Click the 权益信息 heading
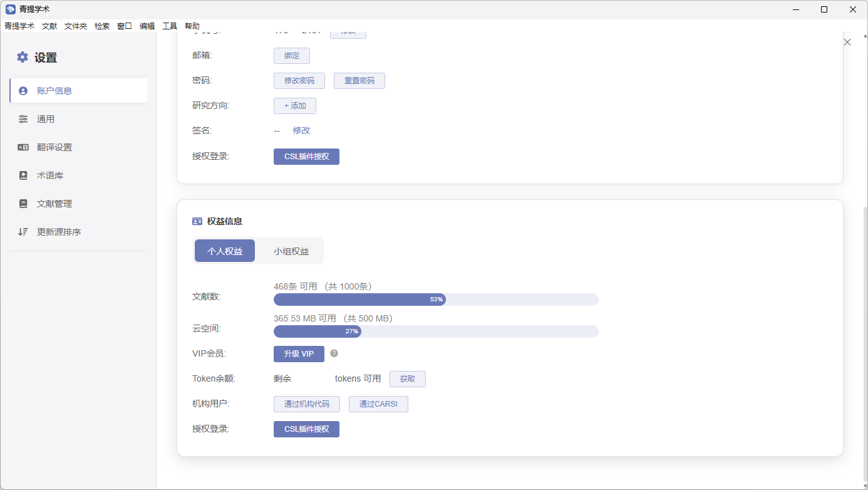This screenshot has height=490, width=868. pyautogui.click(x=225, y=221)
